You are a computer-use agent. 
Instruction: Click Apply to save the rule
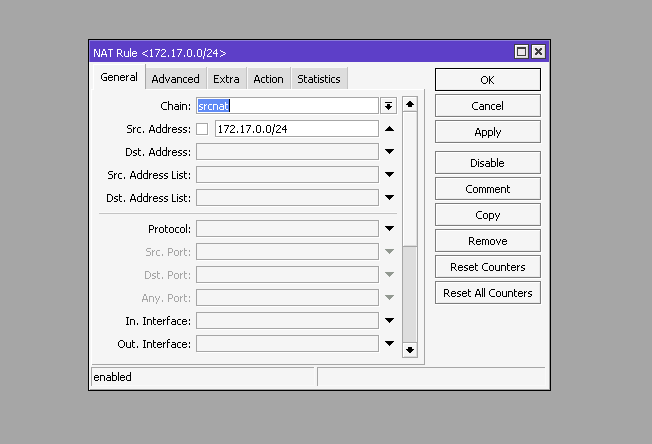[487, 132]
